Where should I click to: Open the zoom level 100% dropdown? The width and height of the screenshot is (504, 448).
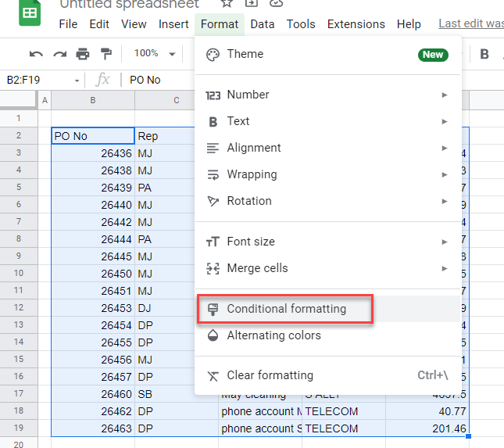pyautogui.click(x=155, y=54)
